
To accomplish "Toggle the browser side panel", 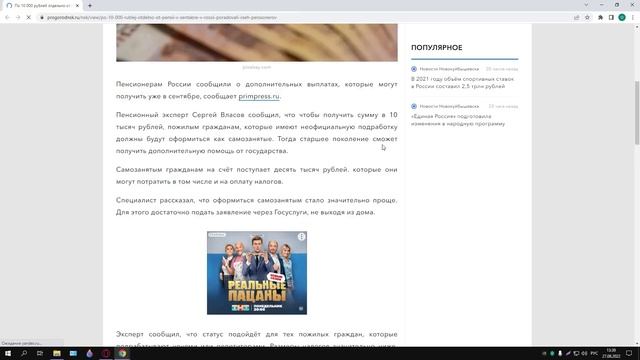I will (611, 18).
